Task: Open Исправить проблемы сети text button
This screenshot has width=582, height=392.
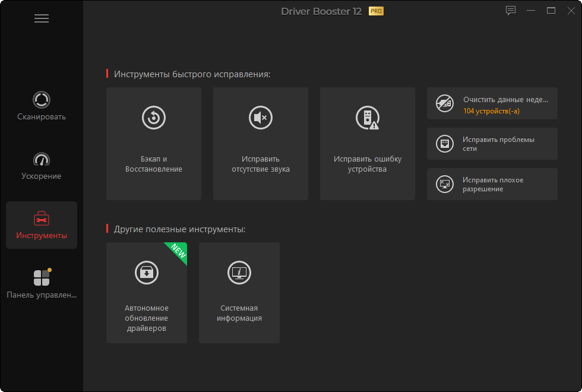Action: 498,144
